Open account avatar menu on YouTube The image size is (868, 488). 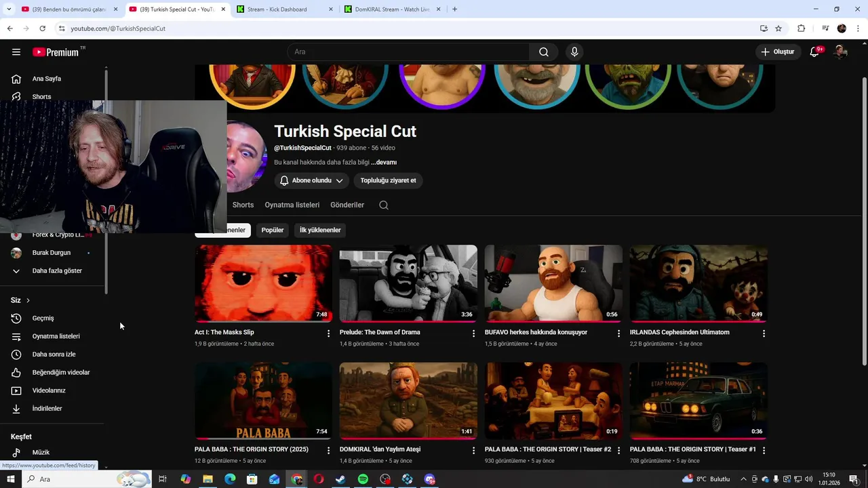coord(841,52)
